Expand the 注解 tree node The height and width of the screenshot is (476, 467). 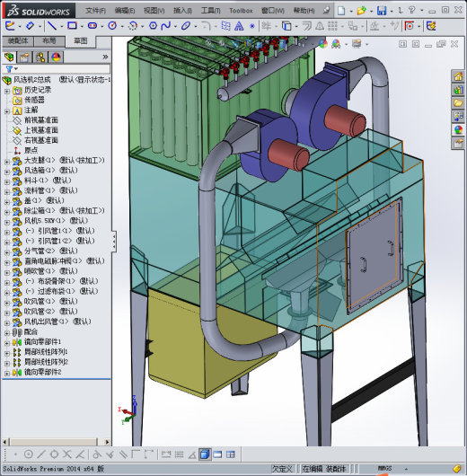tap(7, 111)
